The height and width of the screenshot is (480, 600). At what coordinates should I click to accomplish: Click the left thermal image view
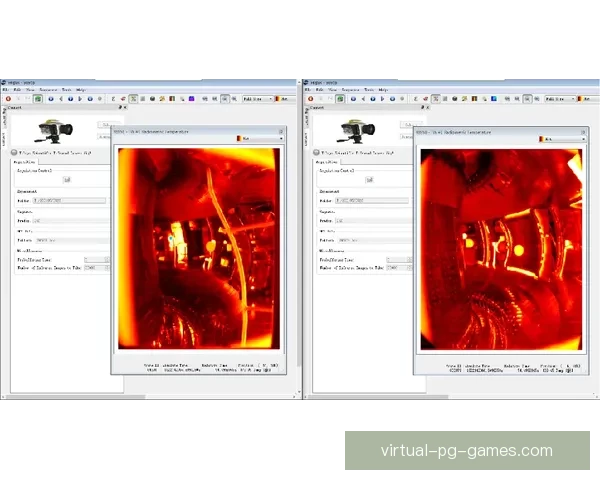[198, 248]
